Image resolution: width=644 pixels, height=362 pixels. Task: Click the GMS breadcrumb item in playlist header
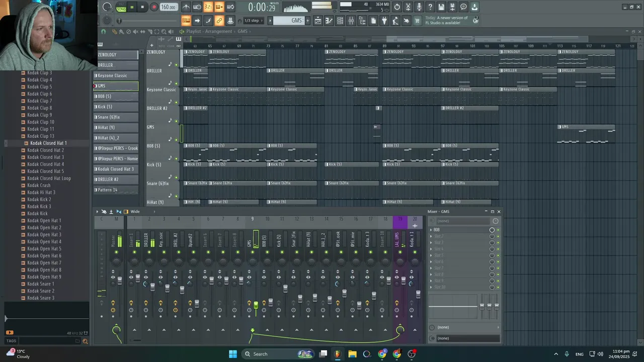pos(243,31)
